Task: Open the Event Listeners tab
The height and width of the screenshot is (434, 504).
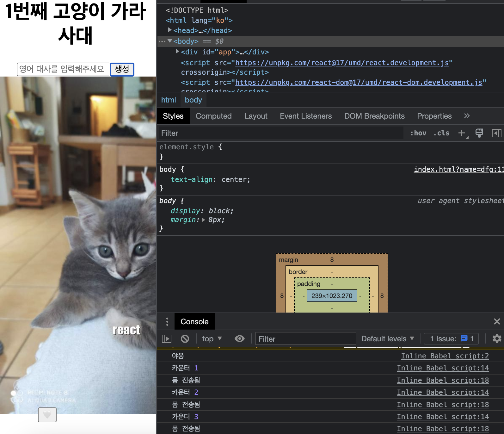Action: click(306, 116)
